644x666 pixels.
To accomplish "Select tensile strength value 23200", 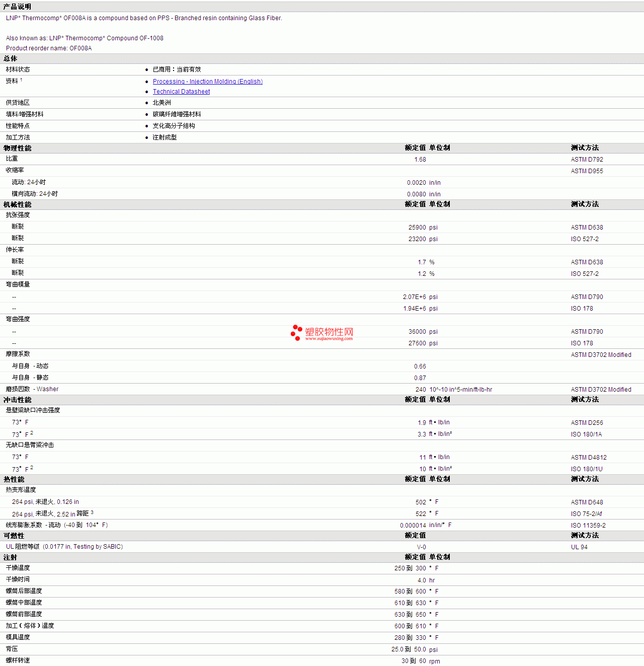I will 417,239.
